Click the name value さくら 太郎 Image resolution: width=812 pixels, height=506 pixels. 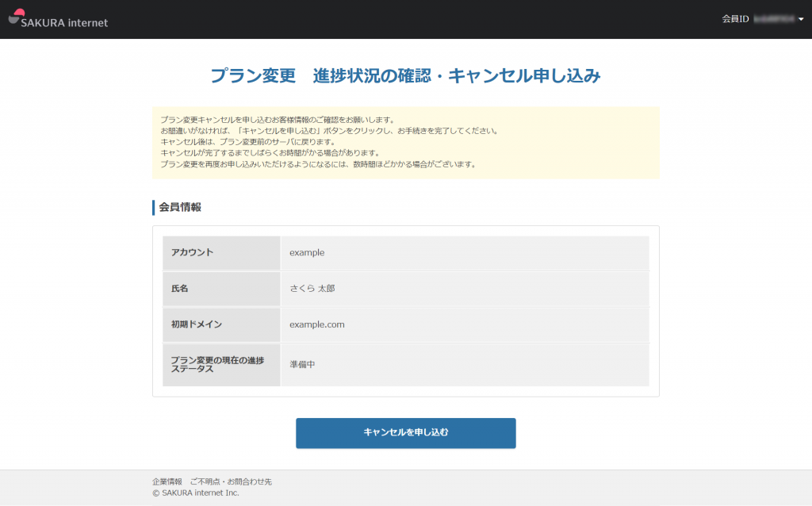pyautogui.click(x=312, y=289)
